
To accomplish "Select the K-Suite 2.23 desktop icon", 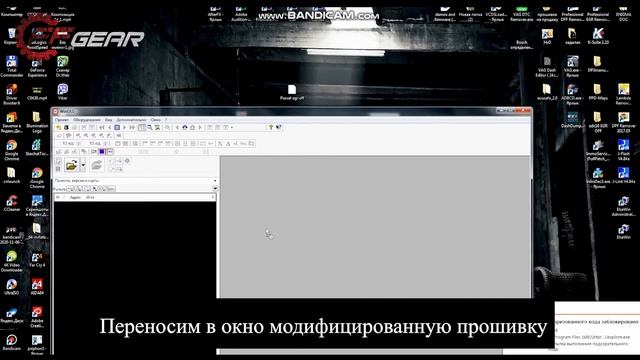I will 598,36.
